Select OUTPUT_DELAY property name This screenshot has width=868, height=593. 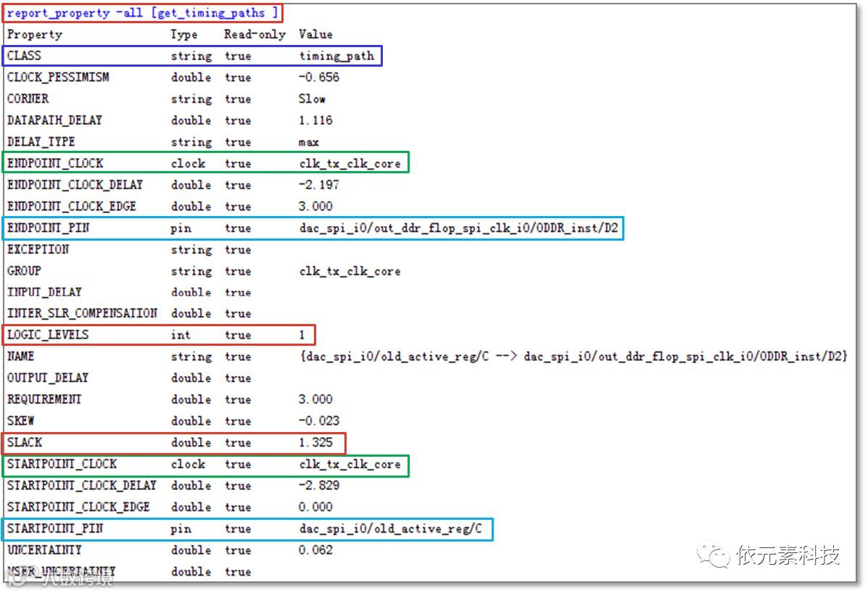[x=48, y=378]
